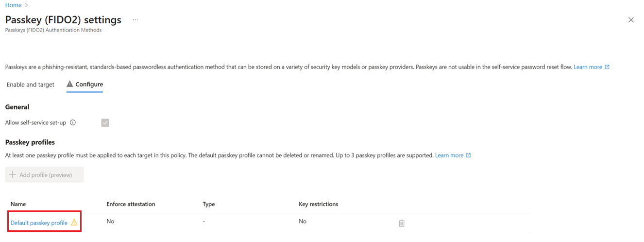Click the external link icon in Passkey profiles section
This screenshot has width=644, height=242.
(468, 156)
